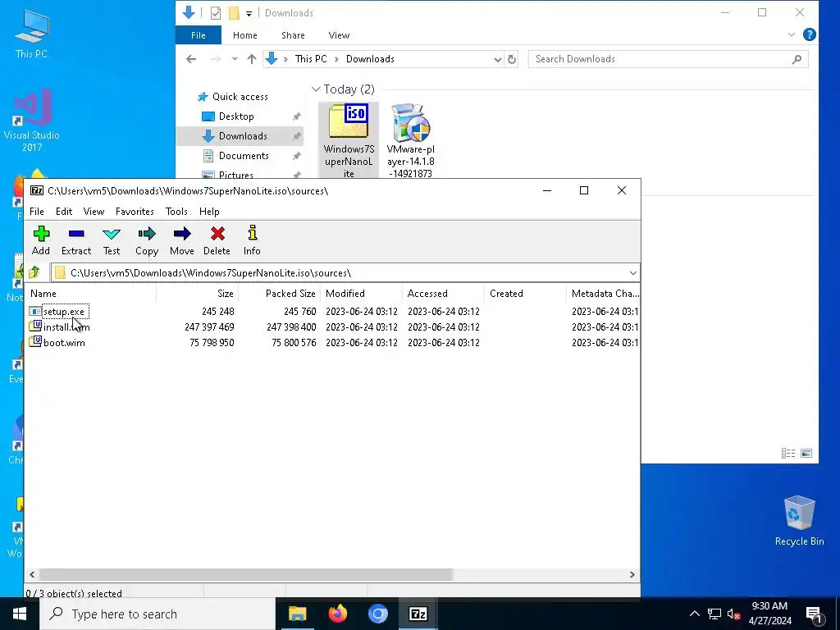Launch Firefox from the taskbar
The image size is (840, 630).
337,614
